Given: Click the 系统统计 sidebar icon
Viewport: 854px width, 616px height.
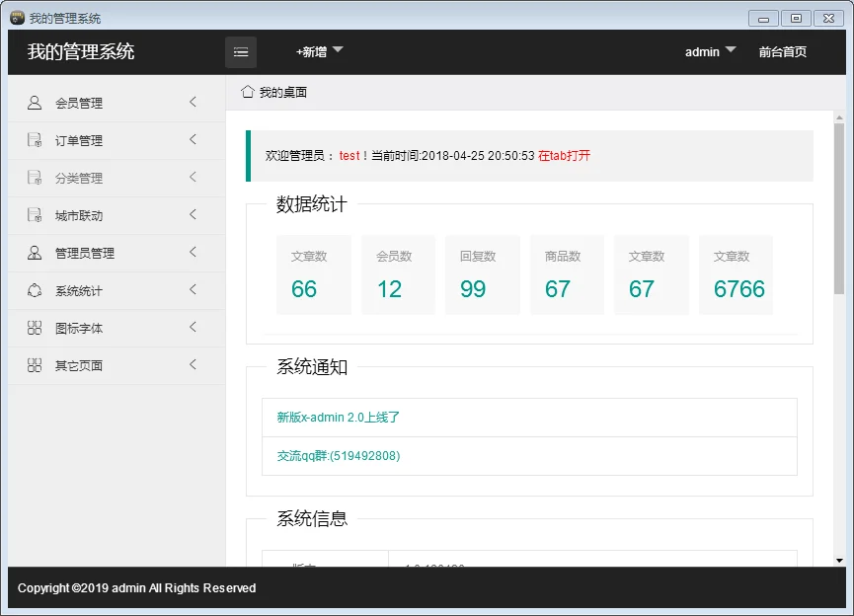Looking at the screenshot, I should [35, 290].
